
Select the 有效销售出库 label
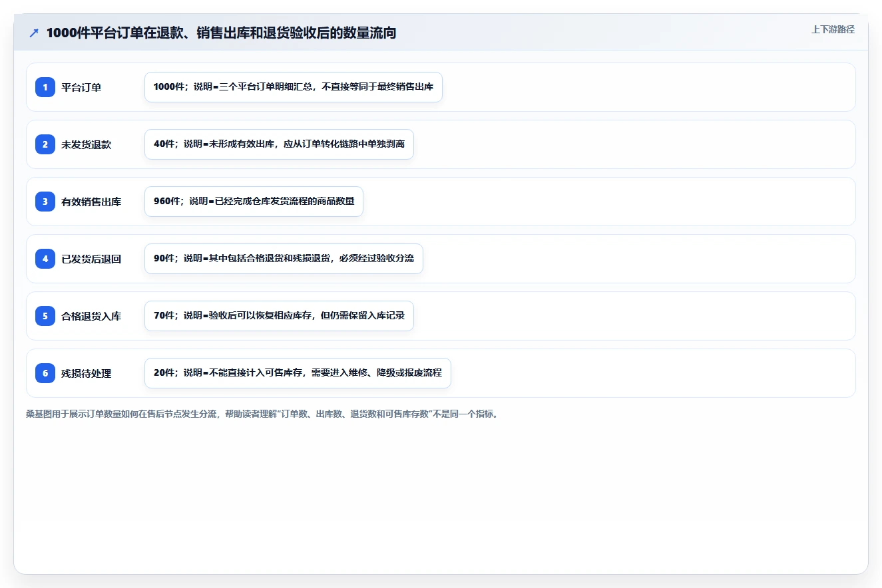[91, 202]
